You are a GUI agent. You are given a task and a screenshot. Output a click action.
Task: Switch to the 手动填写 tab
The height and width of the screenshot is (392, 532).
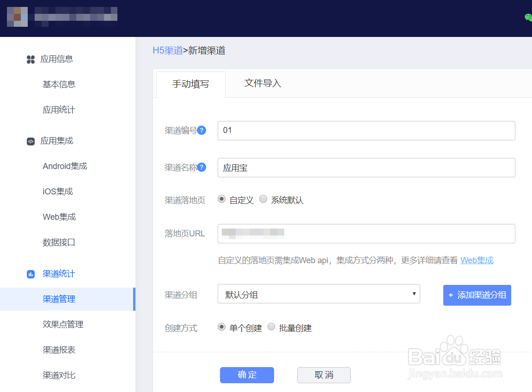[x=190, y=84]
